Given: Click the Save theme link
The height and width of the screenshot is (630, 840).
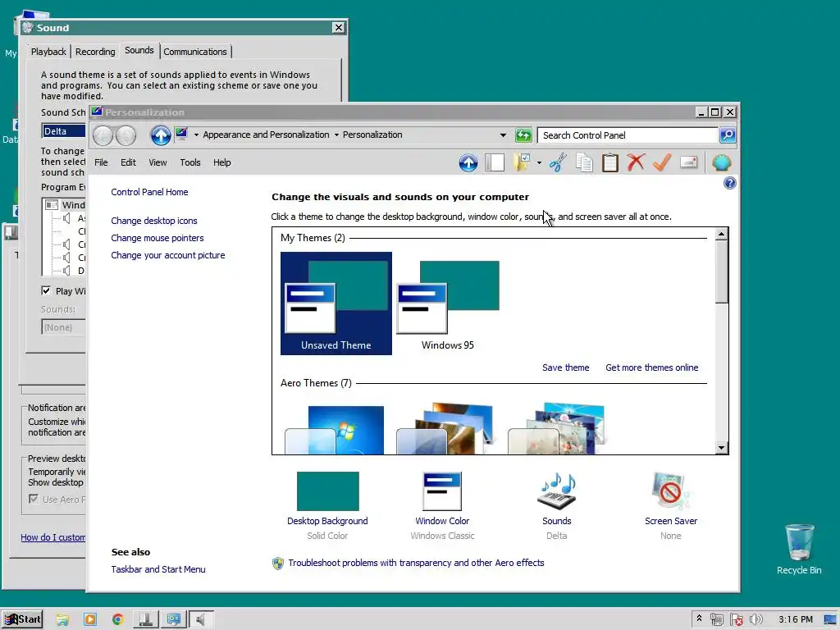Looking at the screenshot, I should coord(566,367).
